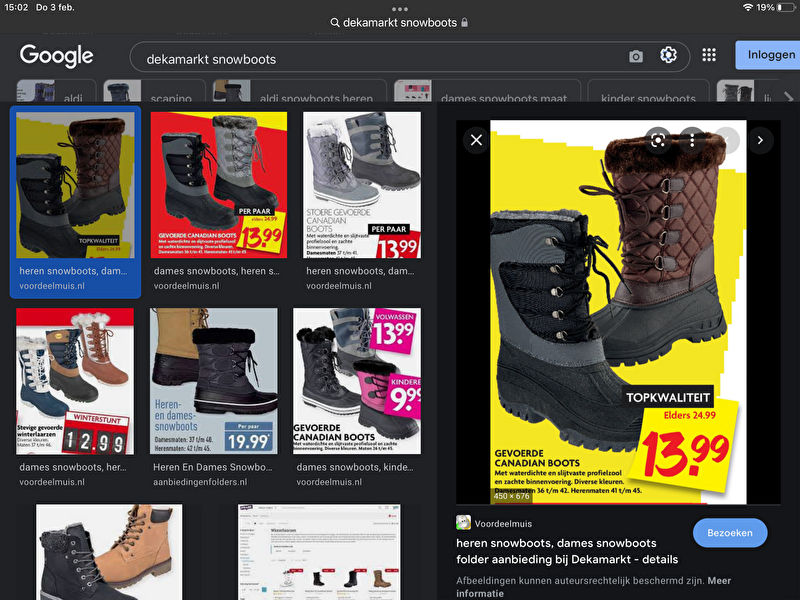
Task: Open the heren snowboots folder aanbieding title
Action: pyautogui.click(x=567, y=551)
